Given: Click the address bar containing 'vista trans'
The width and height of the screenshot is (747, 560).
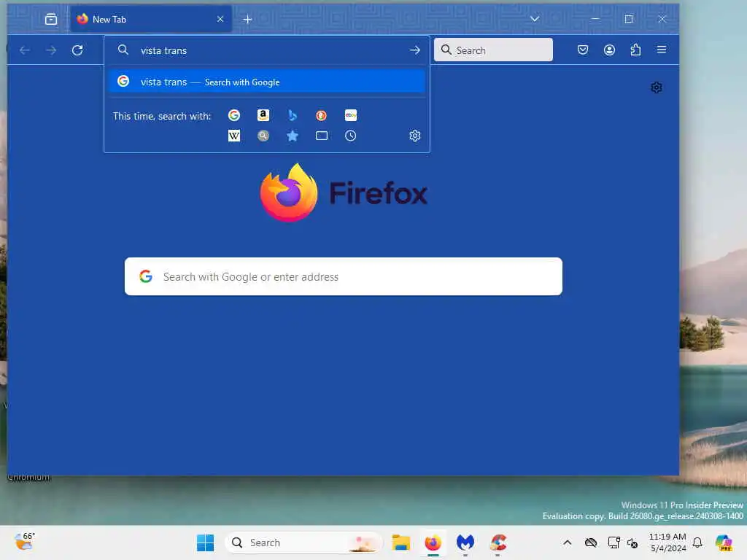Looking at the screenshot, I should click(x=267, y=50).
